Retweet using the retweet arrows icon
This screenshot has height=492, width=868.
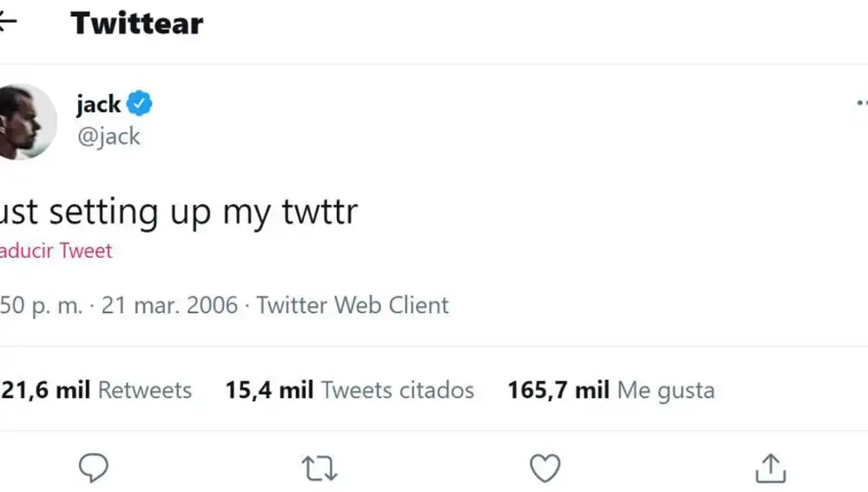319,469
